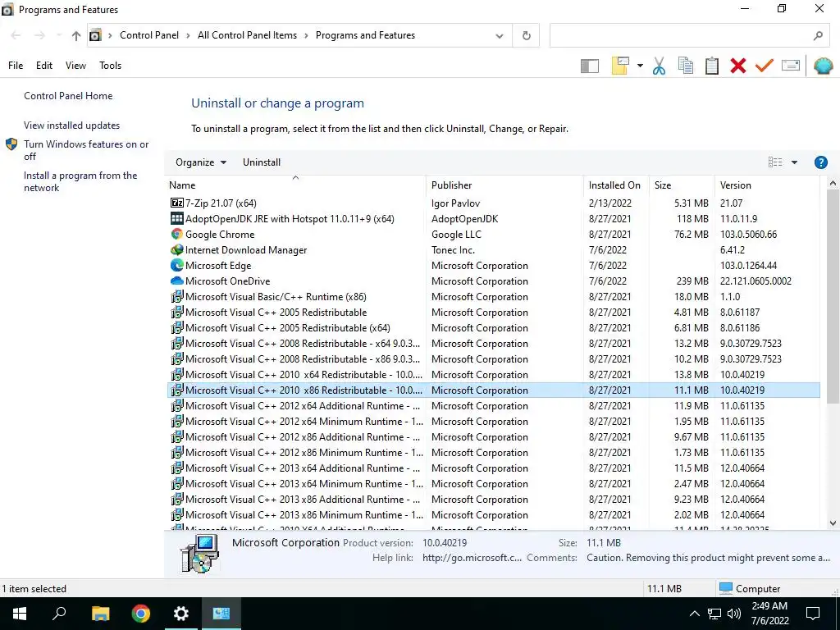Expand chevron after All Control Panel Items
The width and height of the screenshot is (840, 630).
tap(306, 35)
